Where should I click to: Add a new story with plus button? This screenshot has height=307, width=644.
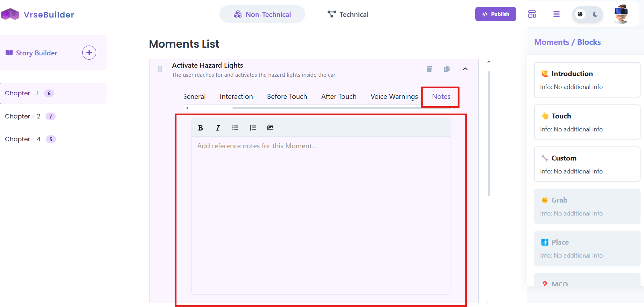coord(89,53)
